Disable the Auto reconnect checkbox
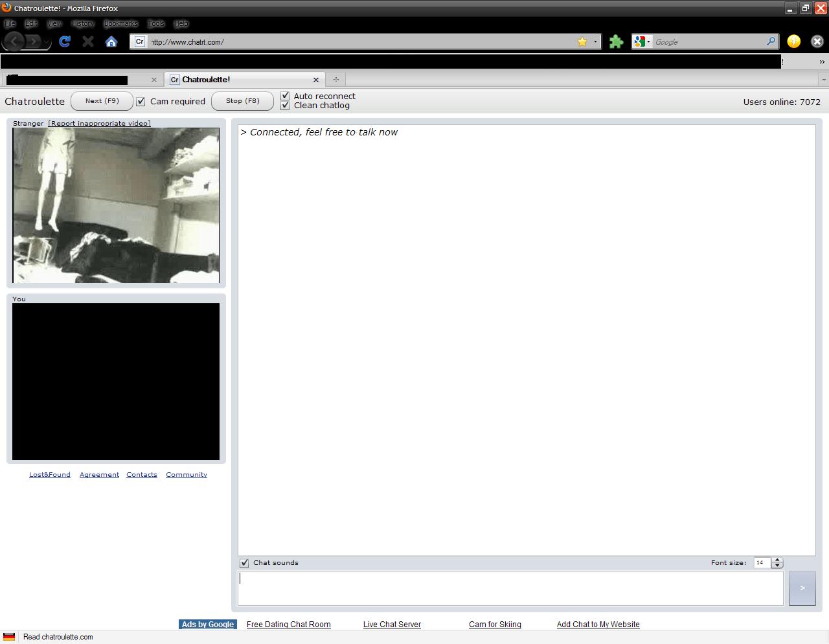The image size is (829, 644). [x=285, y=96]
